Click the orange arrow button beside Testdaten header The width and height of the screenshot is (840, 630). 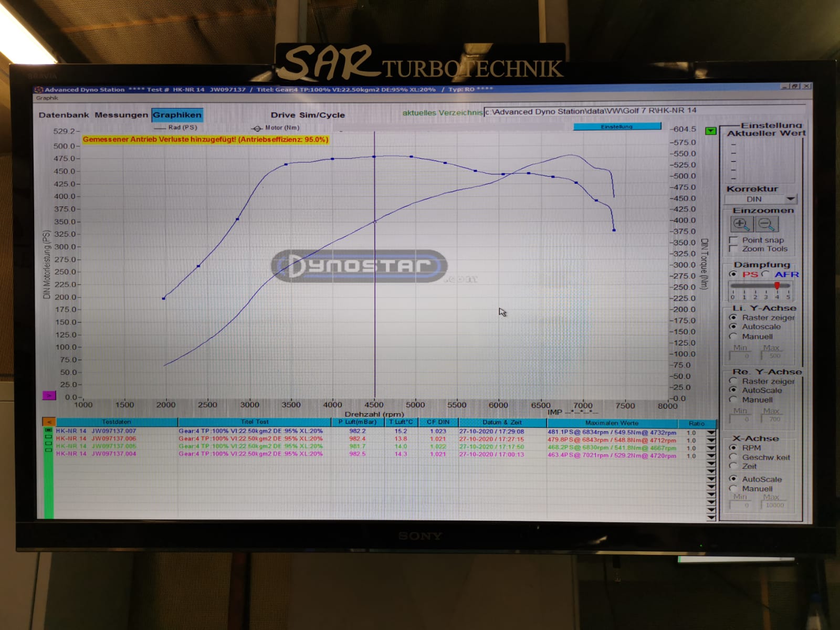tap(48, 422)
